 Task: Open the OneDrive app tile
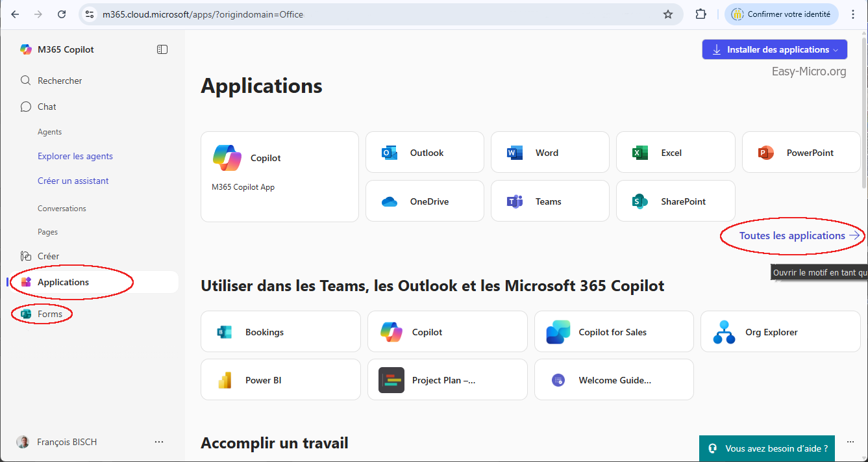click(425, 201)
